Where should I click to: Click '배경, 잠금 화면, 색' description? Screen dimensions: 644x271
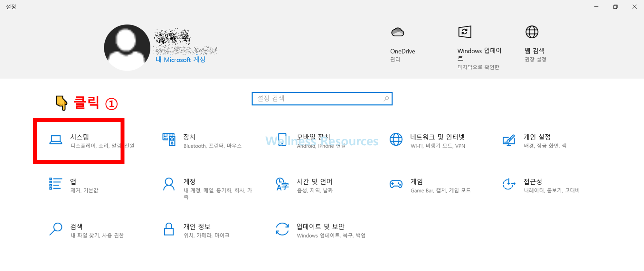(x=545, y=146)
